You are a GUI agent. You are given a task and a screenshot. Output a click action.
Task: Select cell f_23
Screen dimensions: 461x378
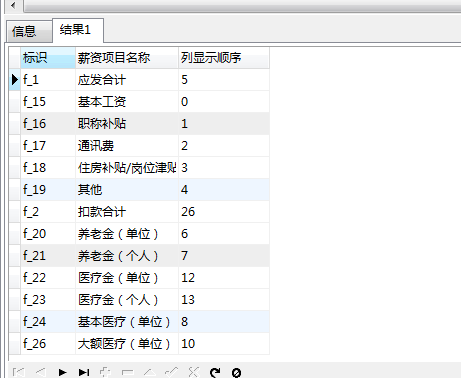tap(48, 300)
